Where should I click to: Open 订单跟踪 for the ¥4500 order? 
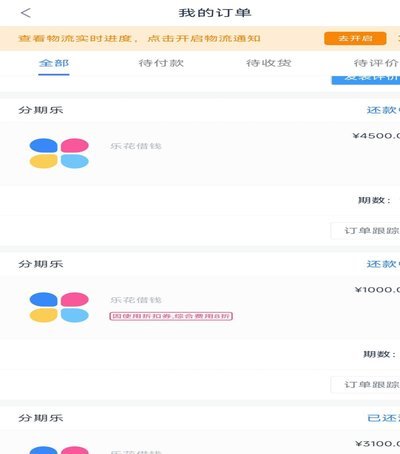[365, 231]
